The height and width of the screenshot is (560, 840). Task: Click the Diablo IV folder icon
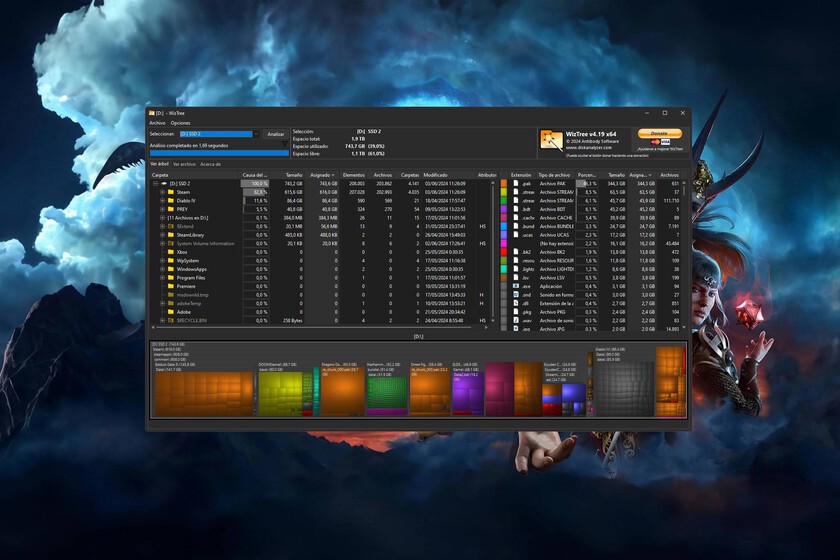pyautogui.click(x=171, y=200)
